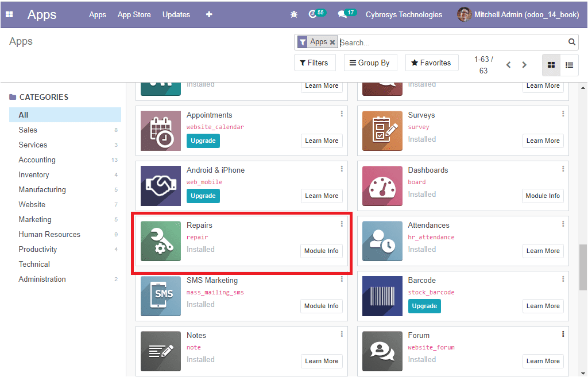Click the Repairs wrench app icon
The width and height of the screenshot is (588, 377).
click(161, 241)
